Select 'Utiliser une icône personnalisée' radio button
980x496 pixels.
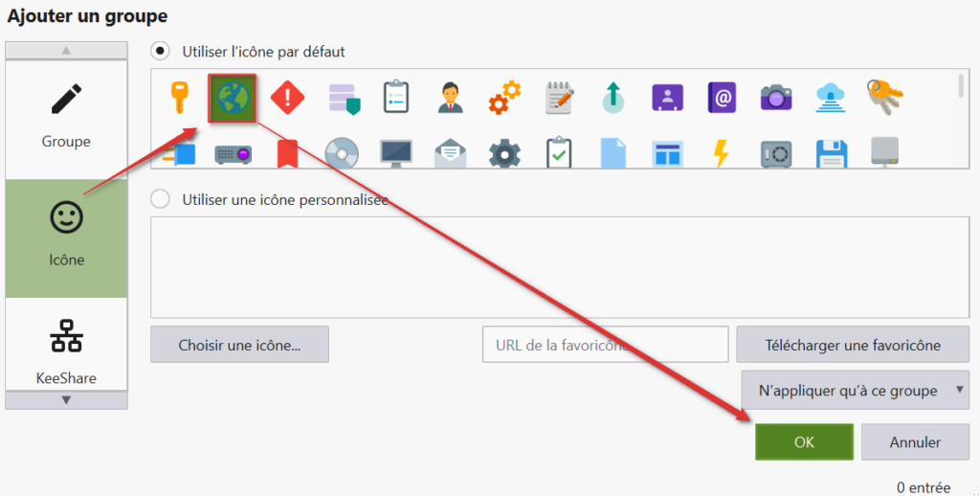(162, 199)
